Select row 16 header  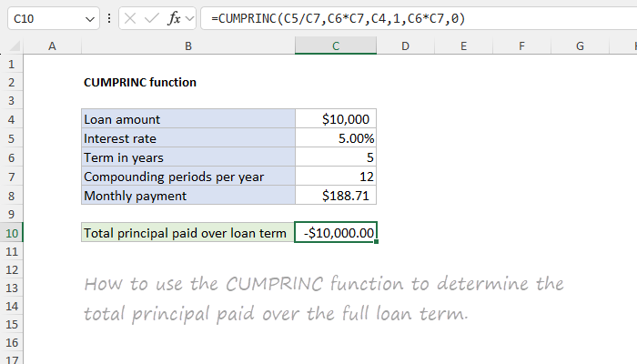pos(11,342)
